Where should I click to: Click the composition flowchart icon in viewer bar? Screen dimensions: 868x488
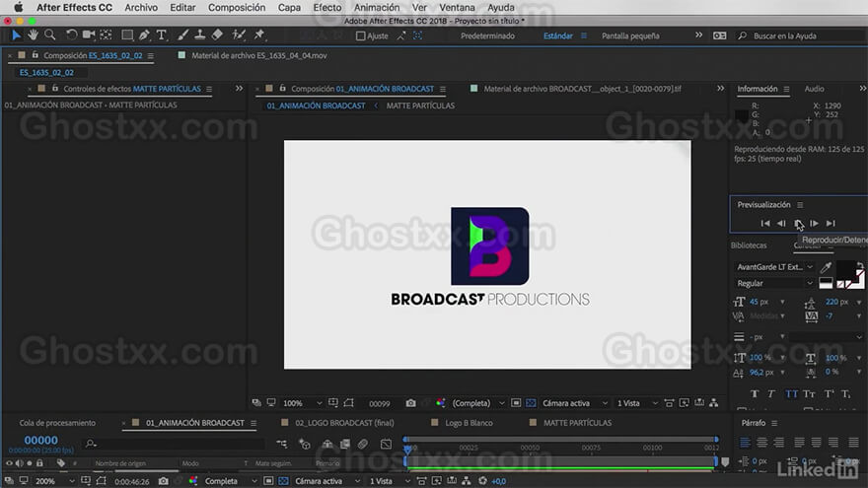point(714,403)
